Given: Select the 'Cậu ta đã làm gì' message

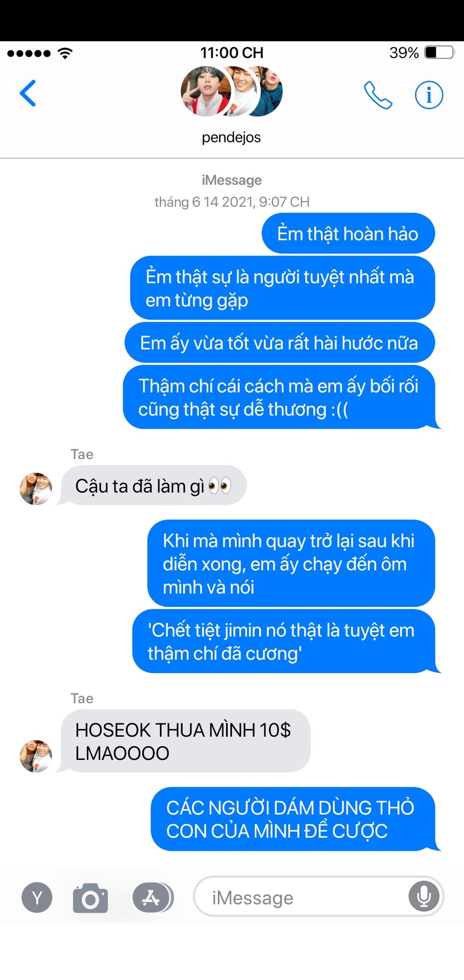Looking at the screenshot, I should (x=154, y=486).
